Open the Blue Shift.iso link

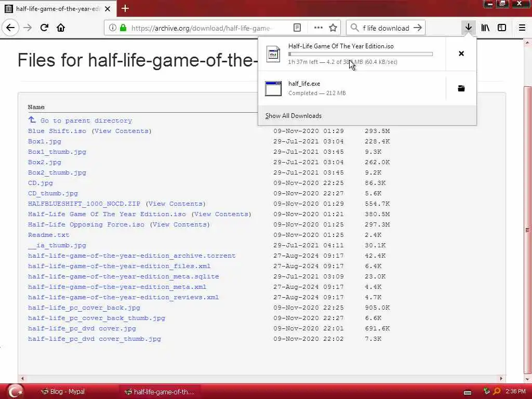(x=57, y=131)
